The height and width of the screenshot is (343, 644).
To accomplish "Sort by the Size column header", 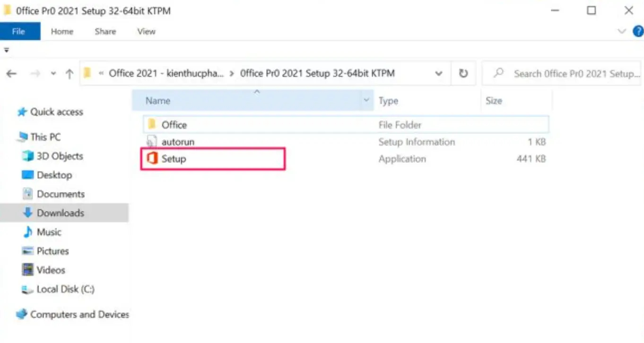I will [516, 100].
